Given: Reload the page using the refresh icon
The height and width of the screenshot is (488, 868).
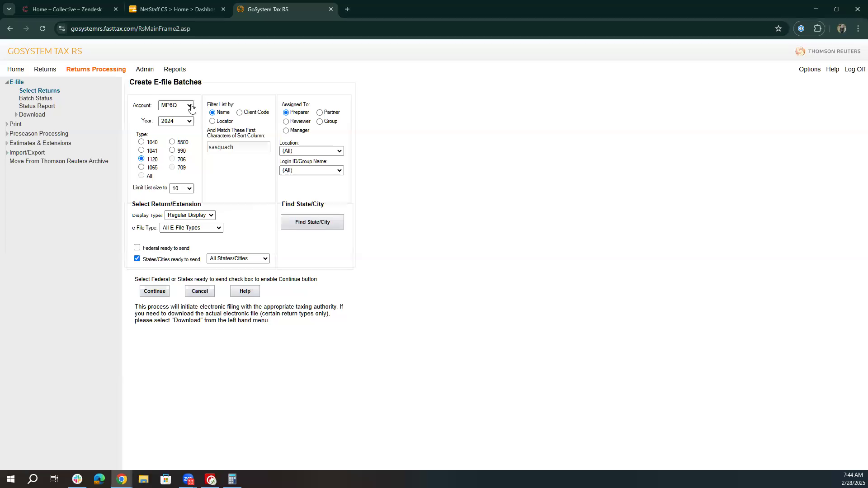Looking at the screenshot, I should tap(42, 28).
